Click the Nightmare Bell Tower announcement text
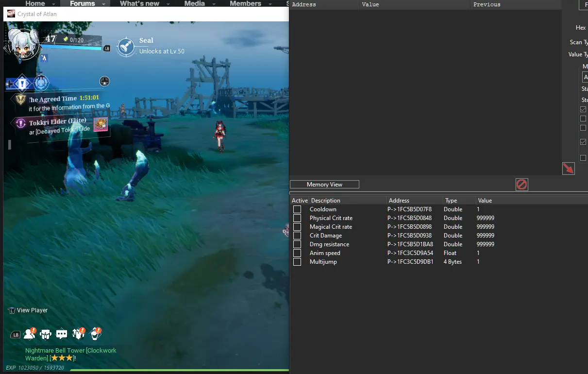 point(71,354)
